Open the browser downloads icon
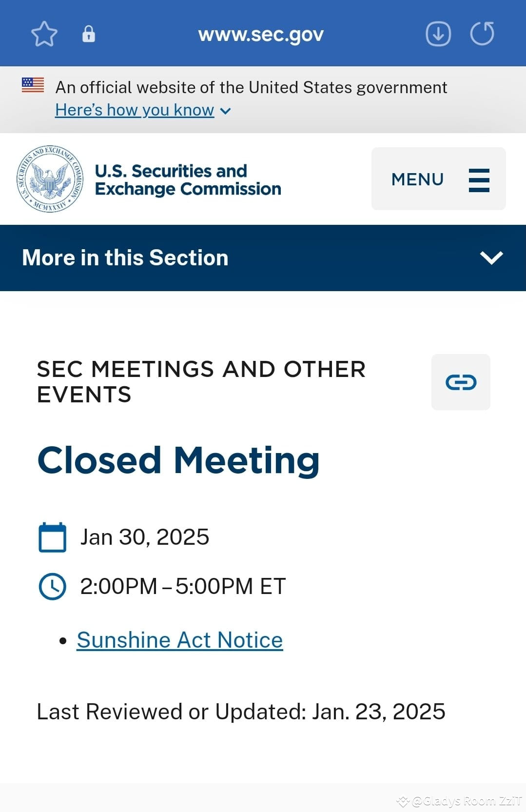This screenshot has height=812, width=526. click(x=438, y=34)
